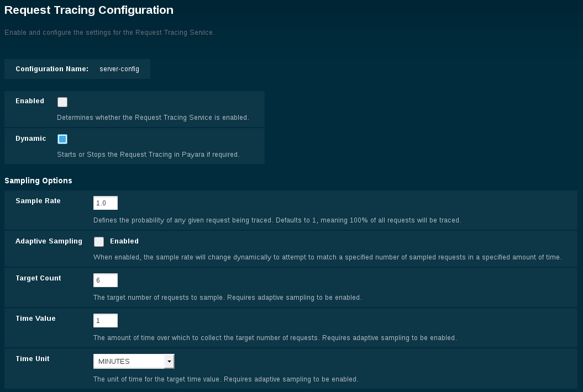Screen dimensions: 583x392
Task: Click the Time Unit dropdown arrow
Action: click(170, 361)
